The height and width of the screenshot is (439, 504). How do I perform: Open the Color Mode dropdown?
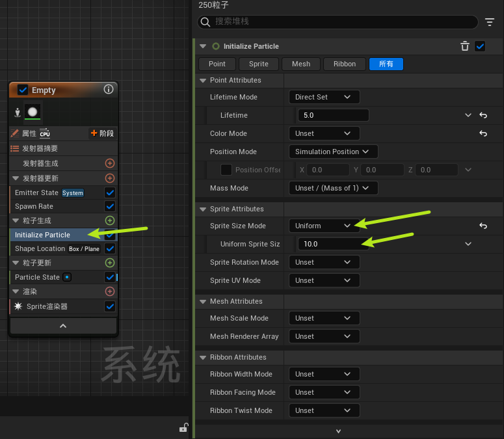click(325, 133)
